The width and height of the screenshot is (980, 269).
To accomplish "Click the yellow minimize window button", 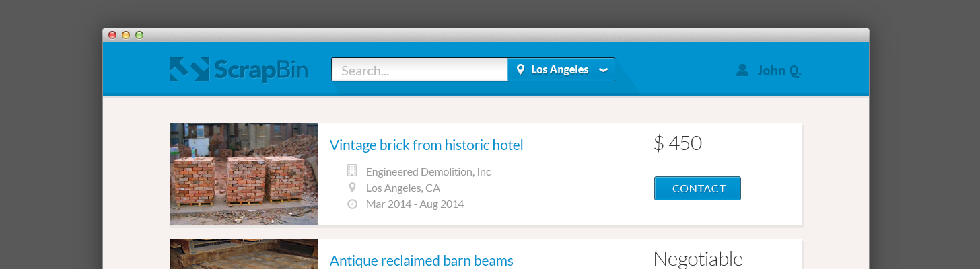I will pos(126,35).
